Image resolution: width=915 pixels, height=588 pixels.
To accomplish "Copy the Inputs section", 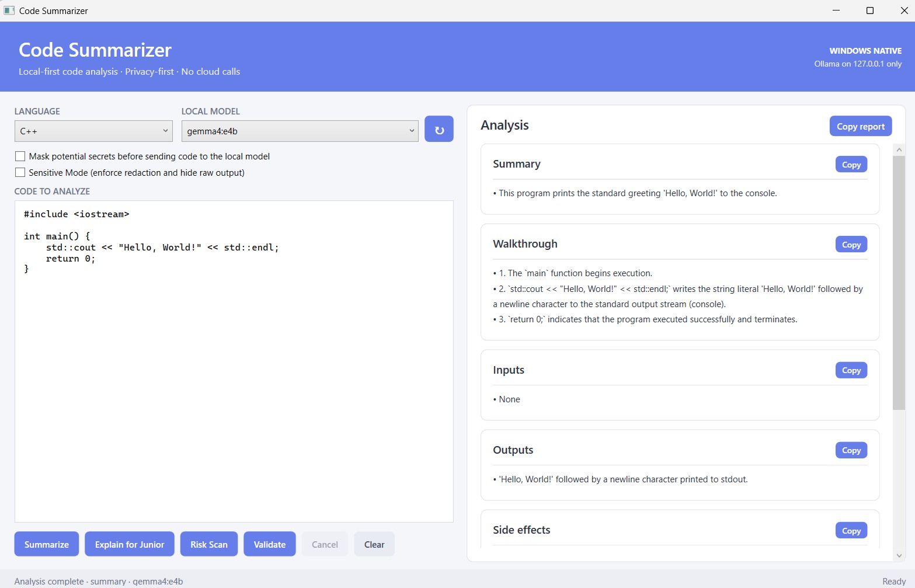I will (x=851, y=370).
